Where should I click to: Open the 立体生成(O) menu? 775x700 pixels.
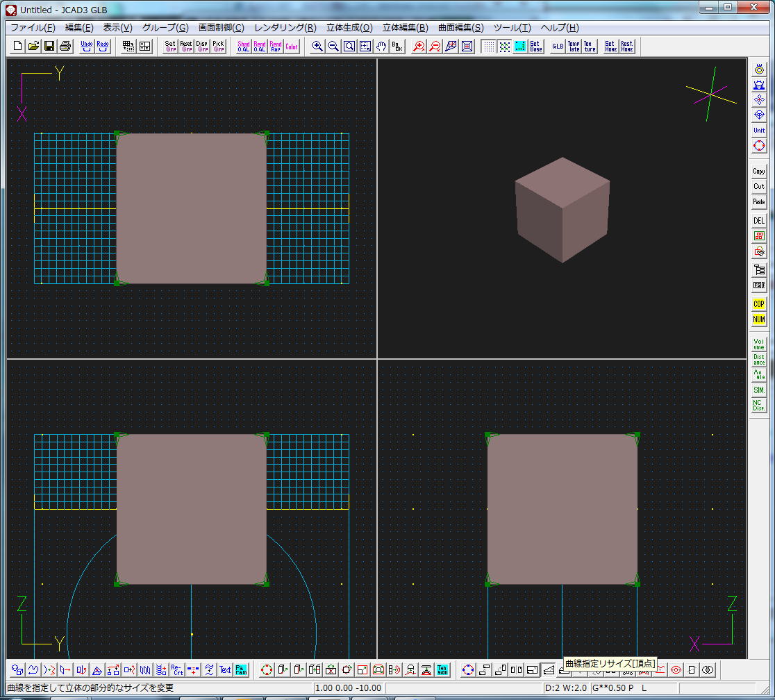click(349, 28)
